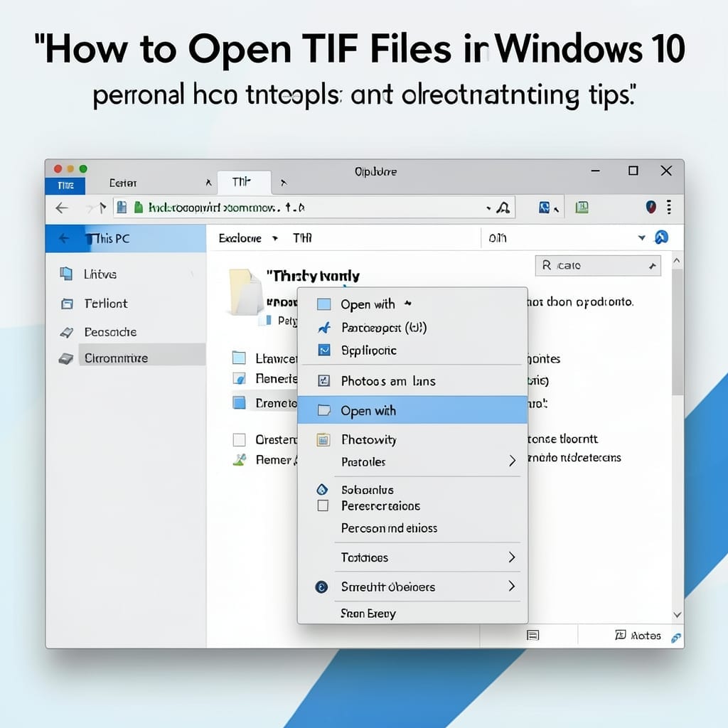Click the Phetowity app icon

pos(323,439)
